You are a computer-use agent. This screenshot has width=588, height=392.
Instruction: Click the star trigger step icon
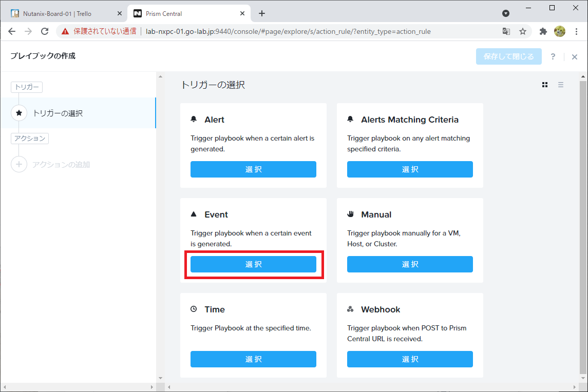click(x=19, y=113)
